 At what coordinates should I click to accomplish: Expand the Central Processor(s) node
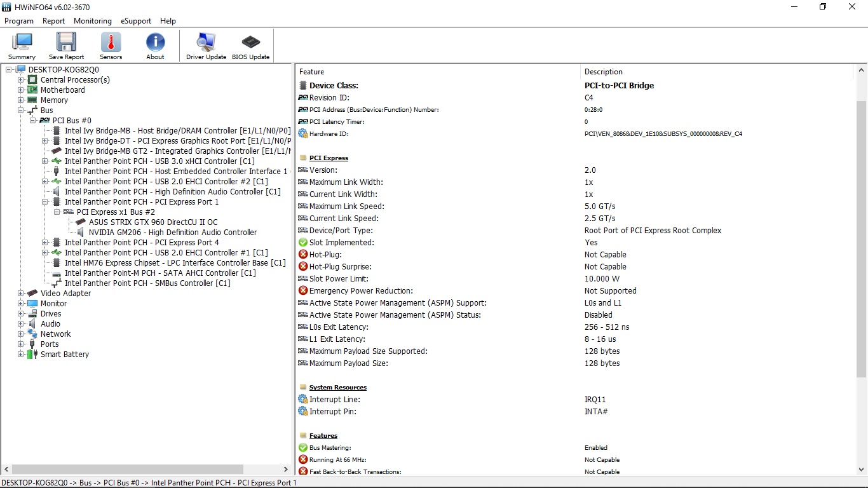21,80
